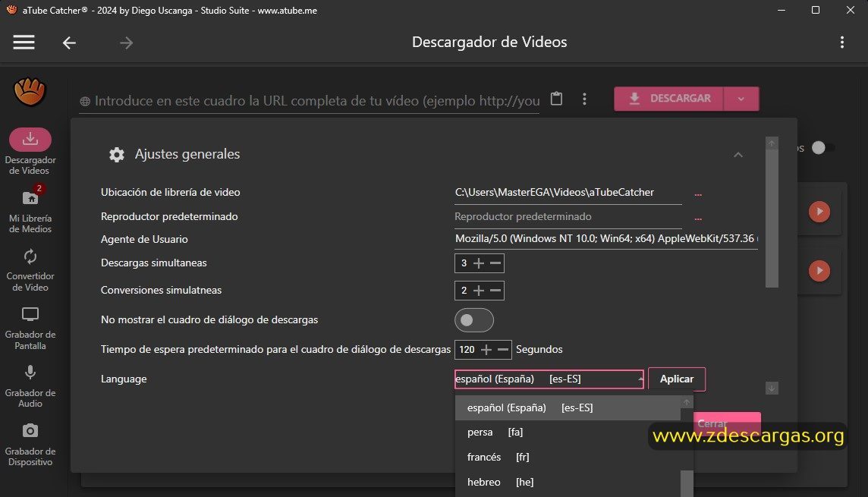Image resolution: width=868 pixels, height=497 pixels.
Task: Click the wait time value 120
Action: coord(467,349)
